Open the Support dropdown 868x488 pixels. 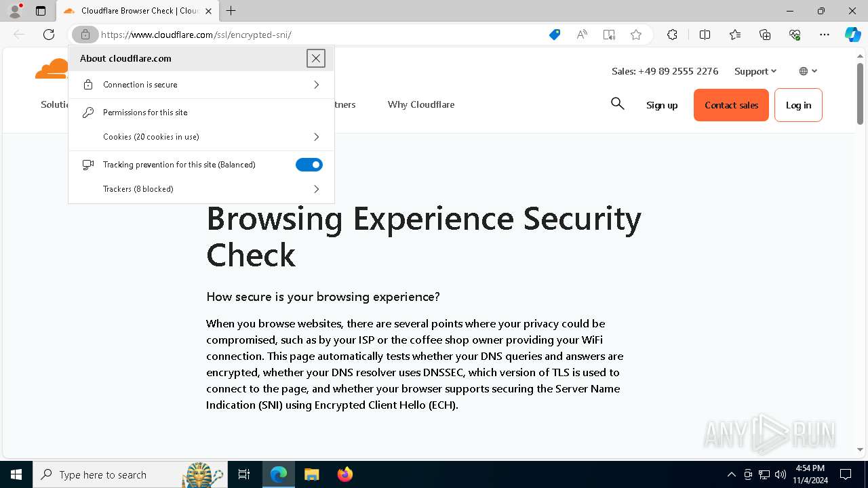coord(755,71)
